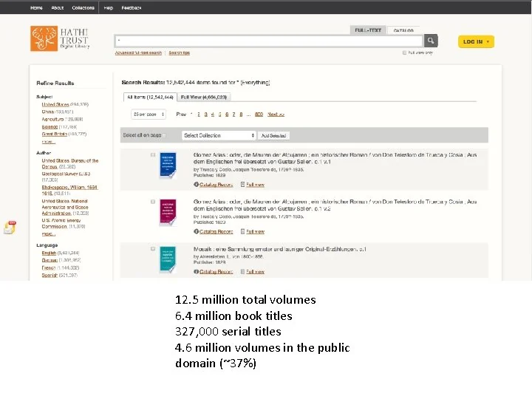Filter by subject China
The height and width of the screenshot is (399, 532).
coord(48,112)
